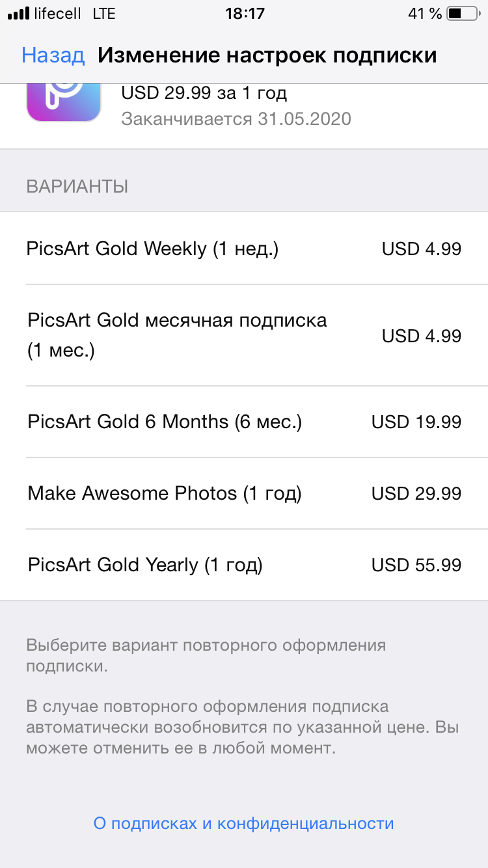
Task: Choose PicsArt Gold месячная подписка option
Action: click(x=244, y=335)
